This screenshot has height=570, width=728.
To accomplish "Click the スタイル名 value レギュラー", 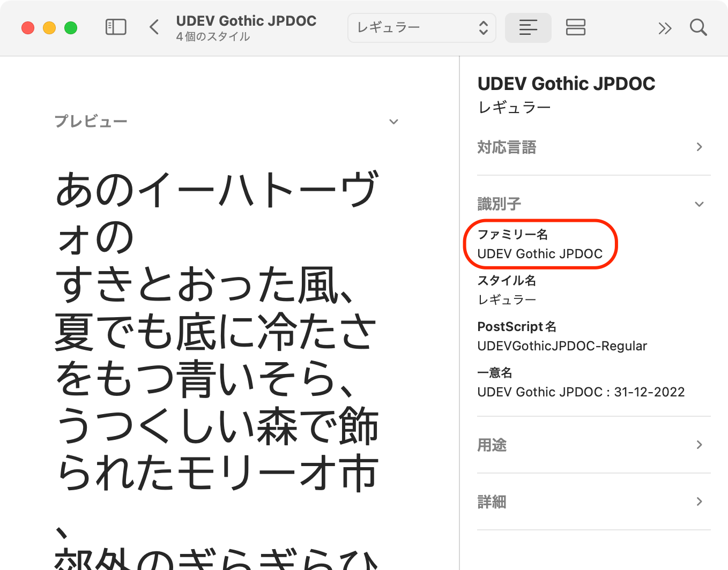I will 507,300.
